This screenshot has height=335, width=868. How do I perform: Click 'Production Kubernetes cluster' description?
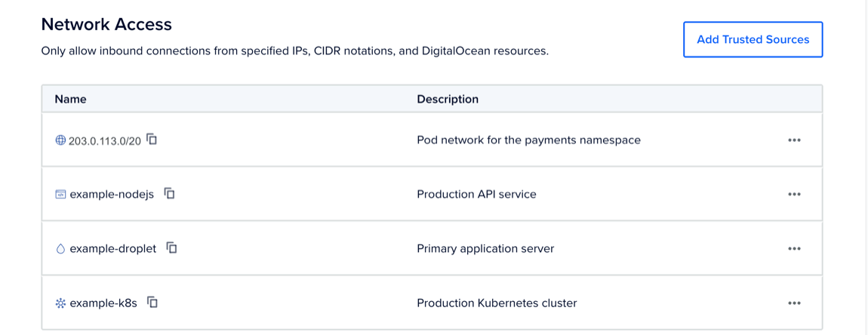497,303
